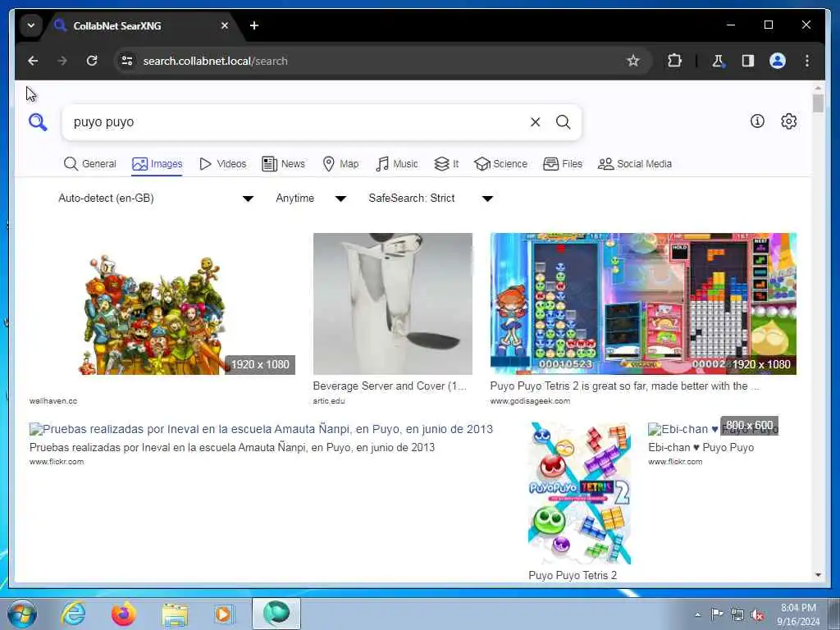
Task: Click the wallhaven.cc source text
Action: 53,400
